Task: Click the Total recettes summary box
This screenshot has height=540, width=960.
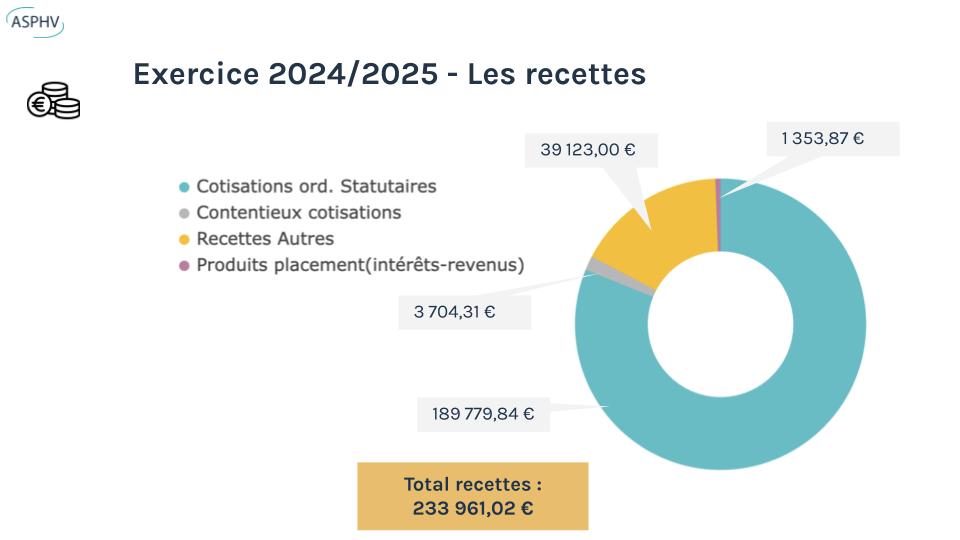Action: click(473, 496)
